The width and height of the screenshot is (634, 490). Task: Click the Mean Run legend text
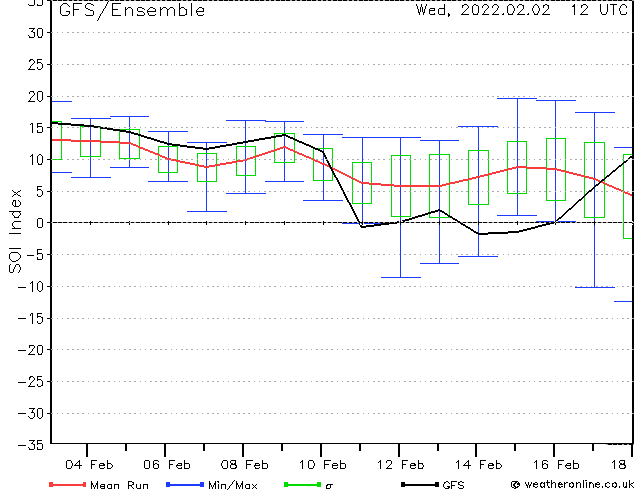pyautogui.click(x=119, y=485)
